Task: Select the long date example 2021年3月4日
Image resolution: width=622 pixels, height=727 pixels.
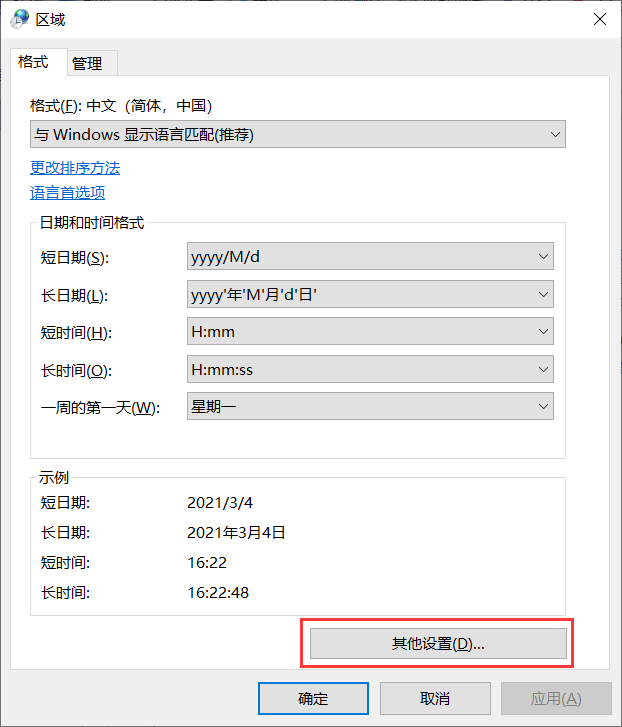Action: 236,532
